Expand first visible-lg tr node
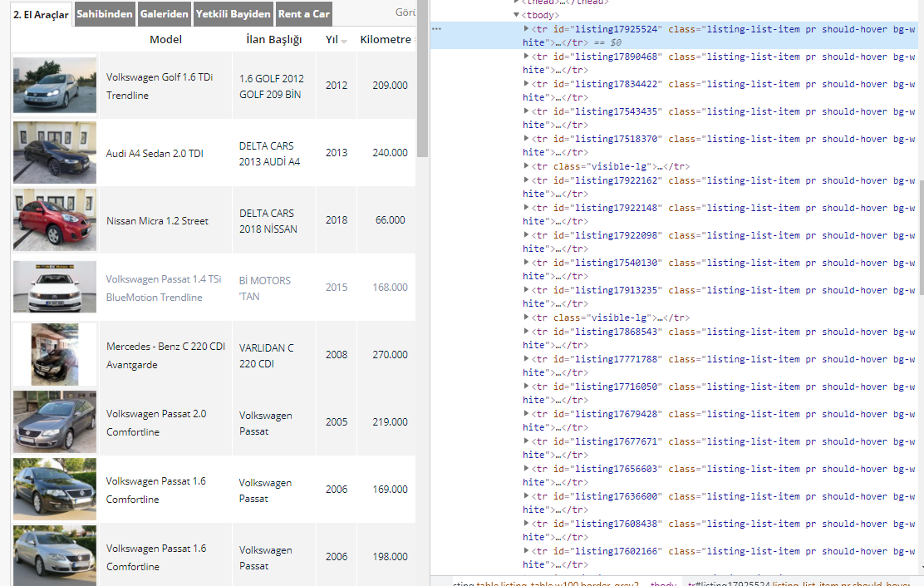Screen dimensions: 924x586 [x=526, y=165]
